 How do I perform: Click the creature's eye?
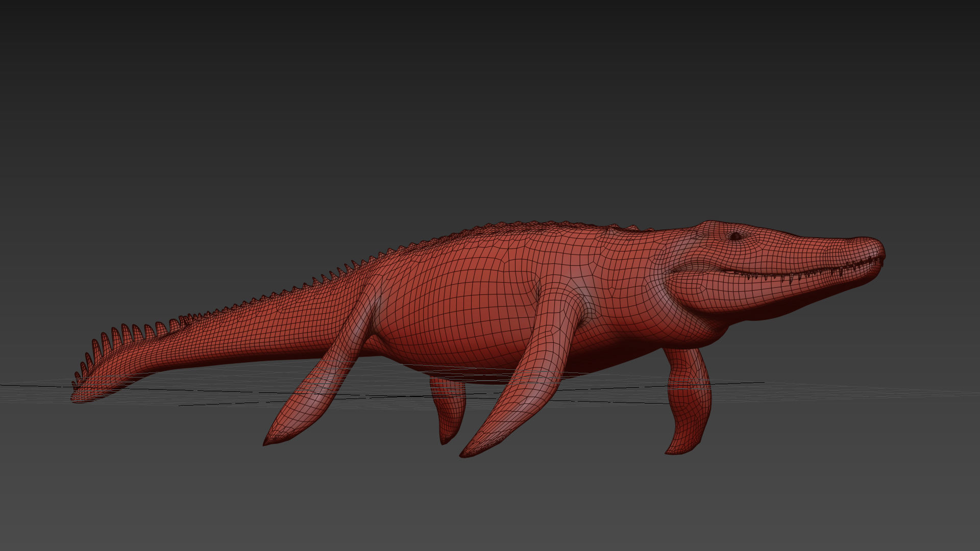[735, 236]
